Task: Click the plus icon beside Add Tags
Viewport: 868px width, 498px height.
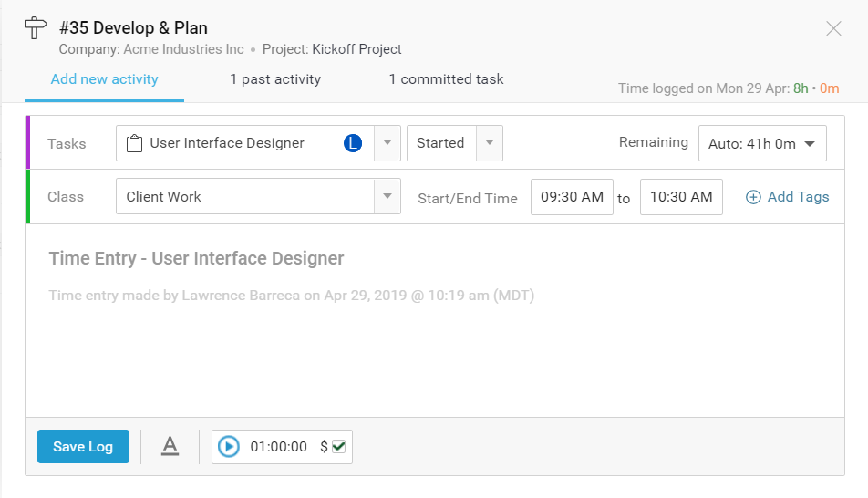Action: [753, 197]
